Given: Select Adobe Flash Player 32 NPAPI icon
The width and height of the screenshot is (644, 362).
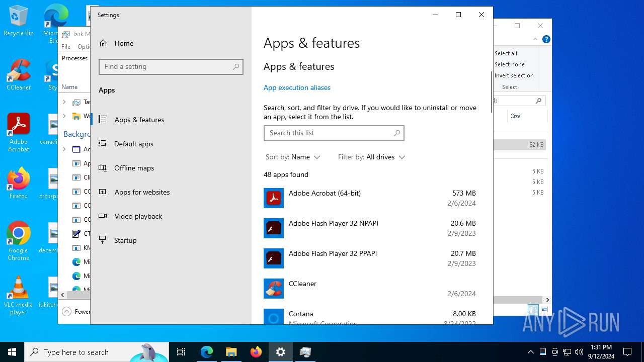Looking at the screenshot, I should tap(274, 228).
